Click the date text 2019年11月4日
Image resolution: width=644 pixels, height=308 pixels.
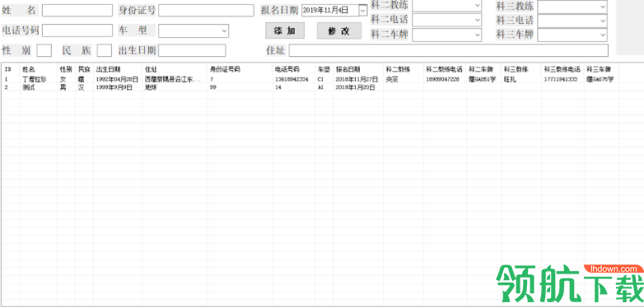coord(325,10)
